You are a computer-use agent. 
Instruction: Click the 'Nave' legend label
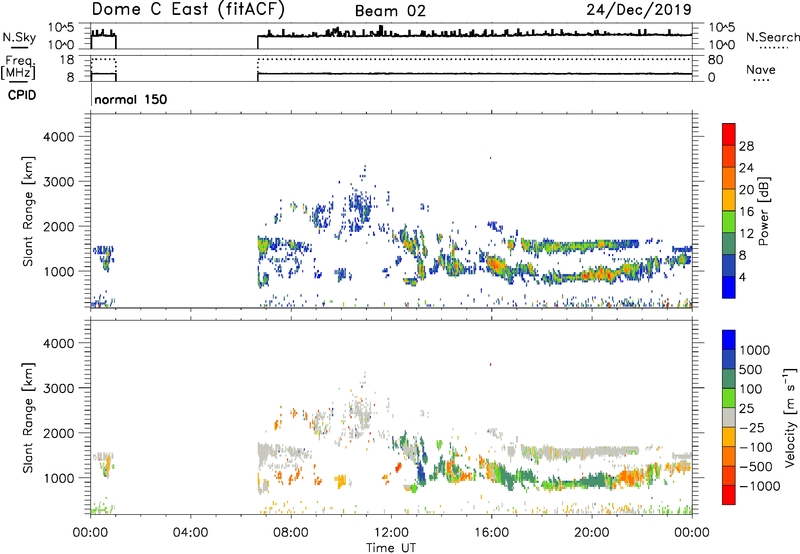761,69
